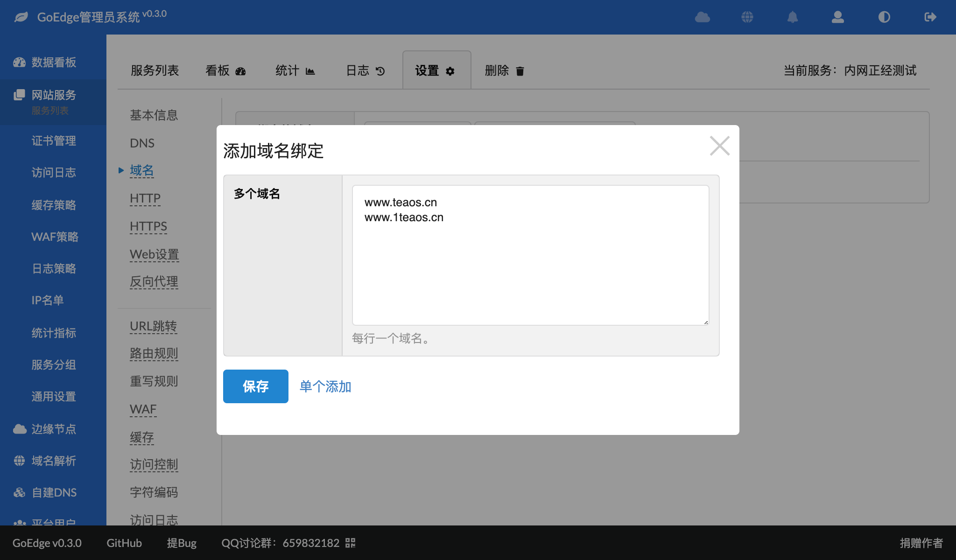956x560 pixels.
Task: Open WAF settings section in submenu
Action: click(x=143, y=409)
